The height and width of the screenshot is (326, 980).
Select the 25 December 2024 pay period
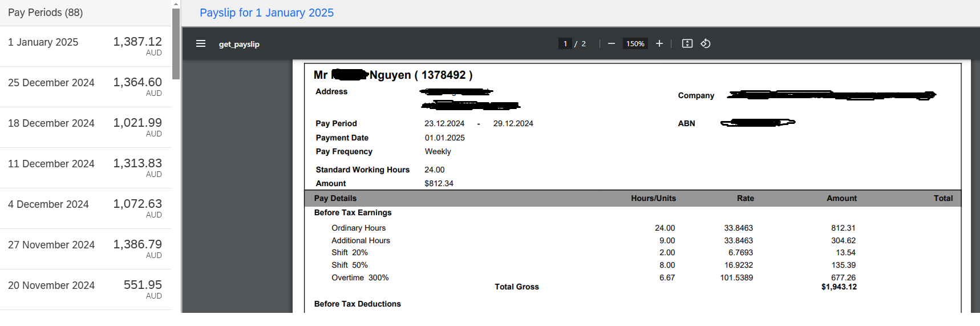pos(86,87)
